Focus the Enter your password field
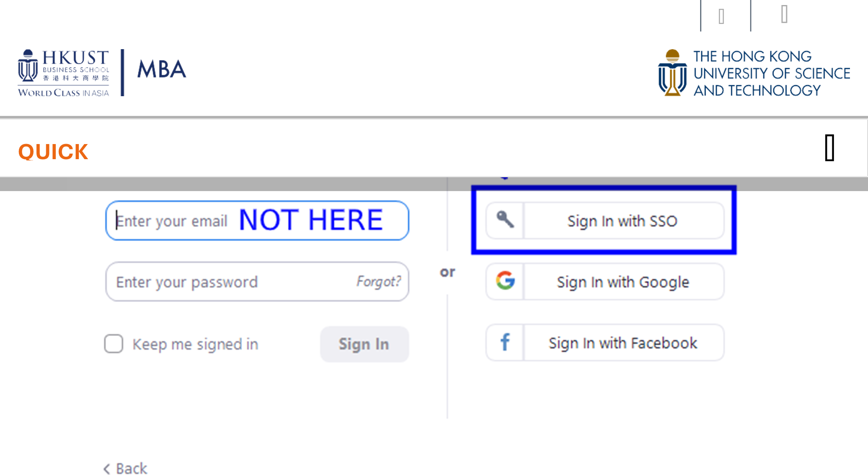Viewport: 868px width, 475px height. coord(227,282)
